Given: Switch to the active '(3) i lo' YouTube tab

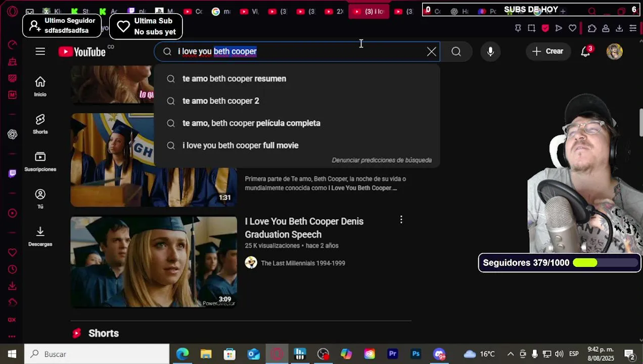Looking at the screenshot, I should (x=369, y=11).
